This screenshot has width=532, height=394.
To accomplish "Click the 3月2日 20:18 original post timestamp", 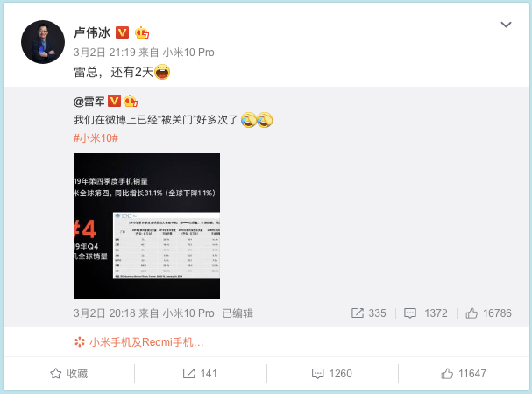I will 104,313.
